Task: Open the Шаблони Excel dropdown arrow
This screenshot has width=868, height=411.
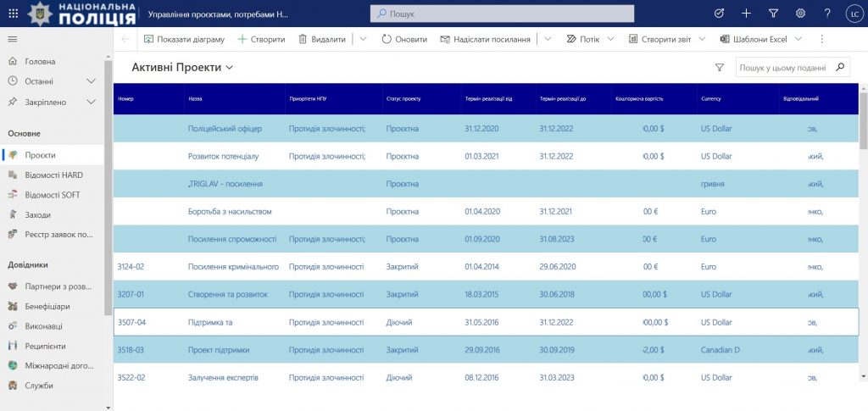Action: 798,39
